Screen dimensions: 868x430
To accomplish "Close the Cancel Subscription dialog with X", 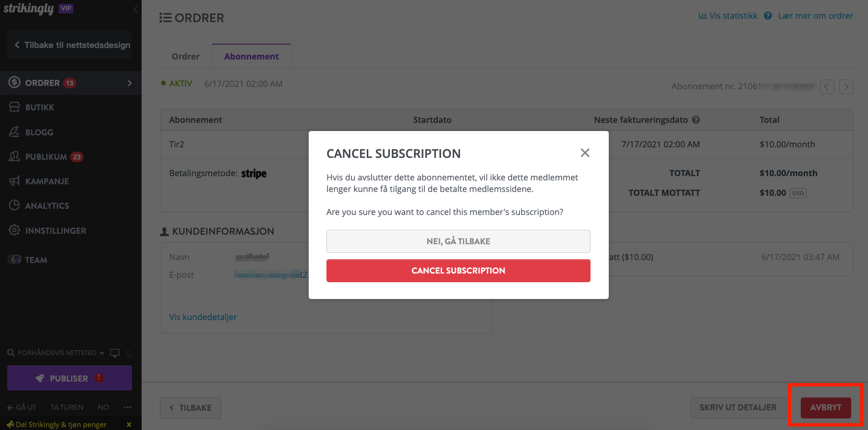I will pyautogui.click(x=585, y=153).
